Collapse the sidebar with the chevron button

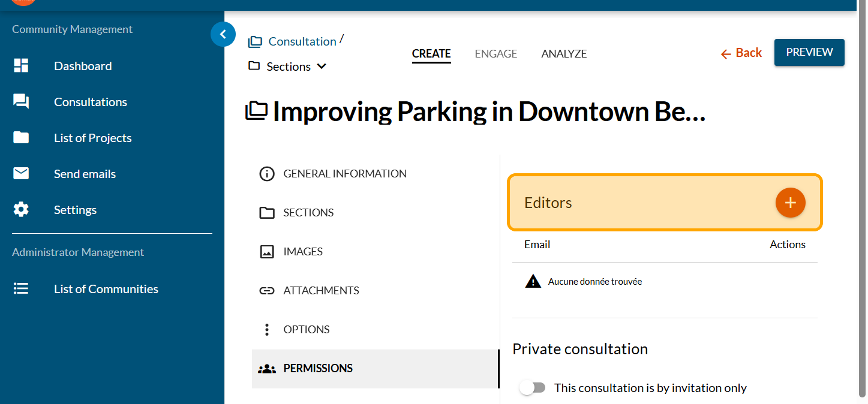tap(223, 34)
